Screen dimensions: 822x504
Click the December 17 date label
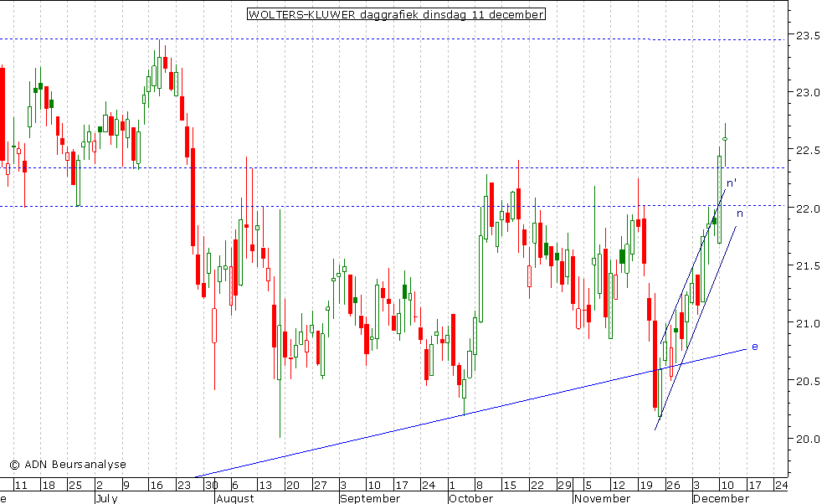coord(754,485)
